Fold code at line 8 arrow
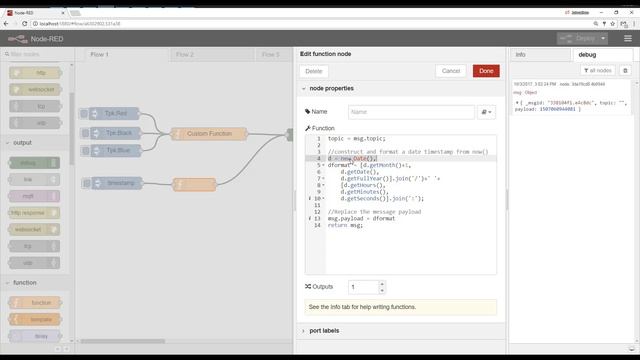 [324, 185]
